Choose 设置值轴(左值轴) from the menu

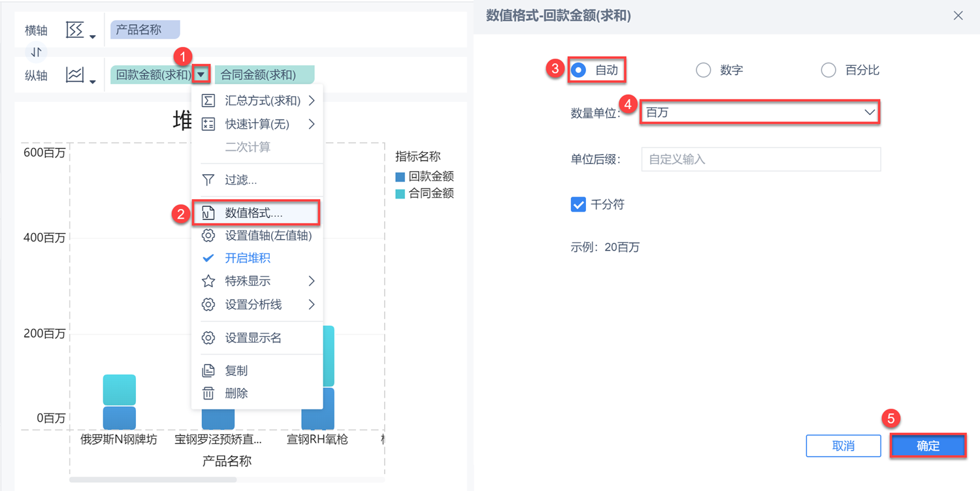point(268,236)
